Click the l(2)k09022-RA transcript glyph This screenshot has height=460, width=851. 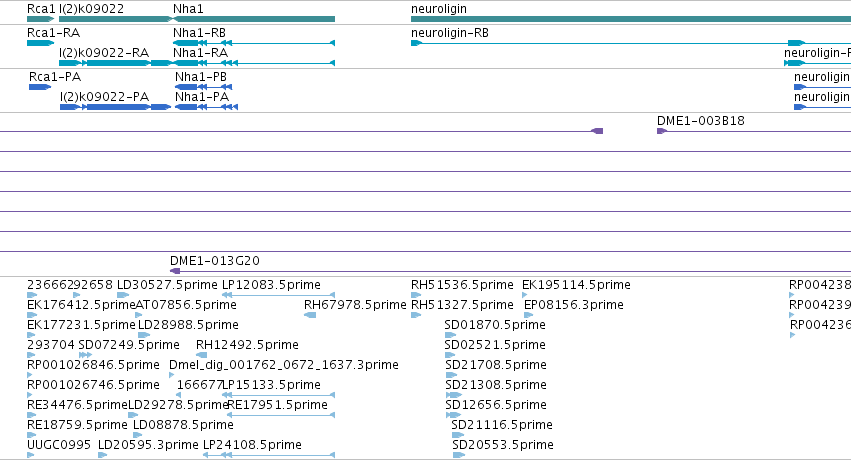pyautogui.click(x=116, y=63)
